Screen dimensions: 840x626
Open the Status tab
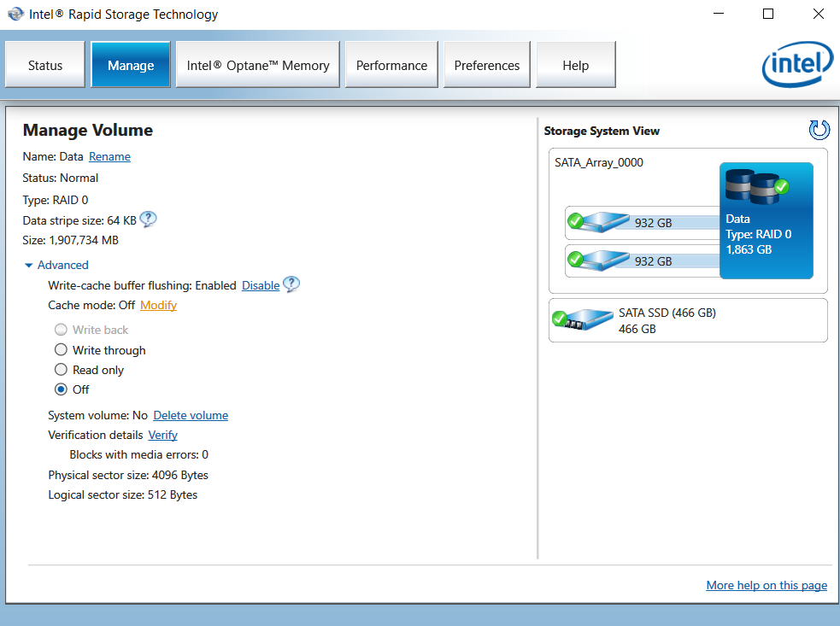point(45,65)
